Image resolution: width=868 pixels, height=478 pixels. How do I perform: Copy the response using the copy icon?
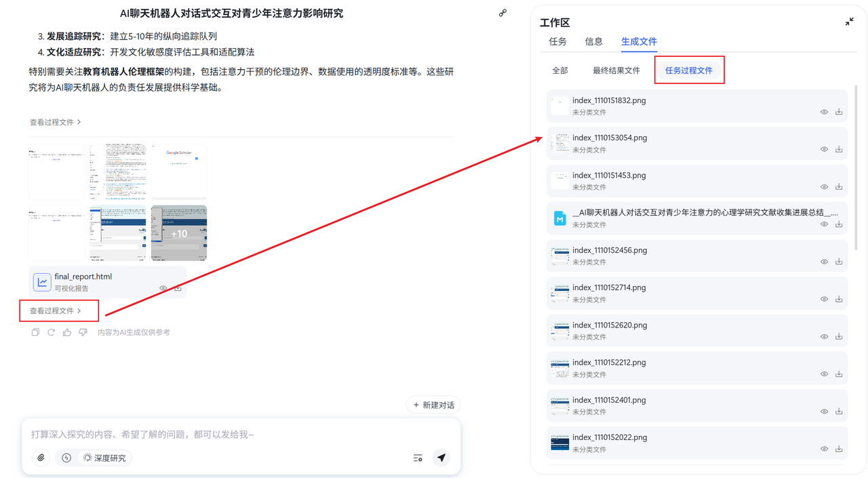coord(35,332)
